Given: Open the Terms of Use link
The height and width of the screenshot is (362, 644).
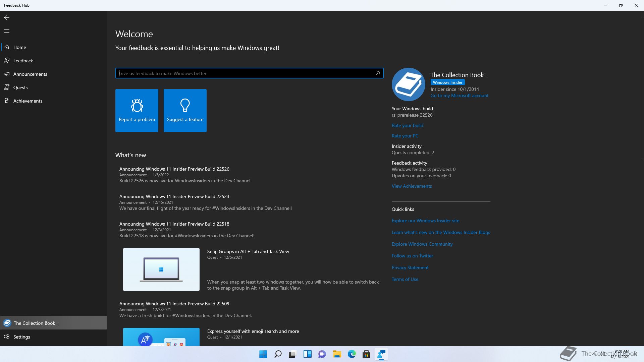Looking at the screenshot, I should tap(405, 279).
